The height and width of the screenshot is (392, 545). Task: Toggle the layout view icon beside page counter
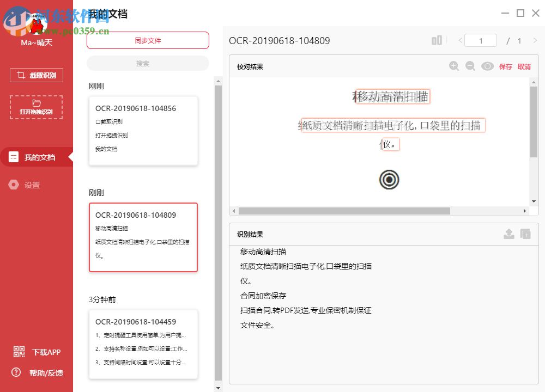tap(436, 40)
